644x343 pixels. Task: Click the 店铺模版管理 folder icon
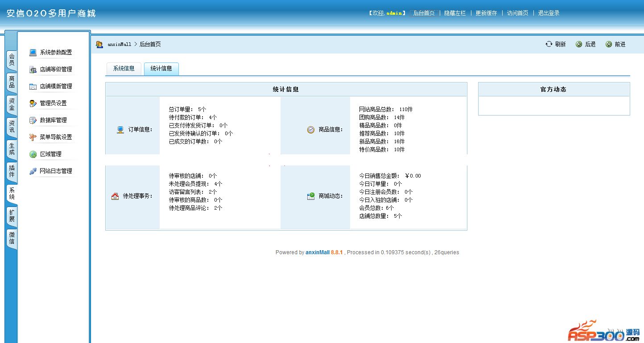[x=33, y=87]
